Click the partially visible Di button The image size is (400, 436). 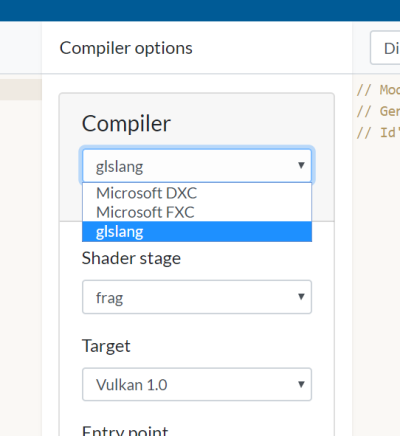[385, 48]
